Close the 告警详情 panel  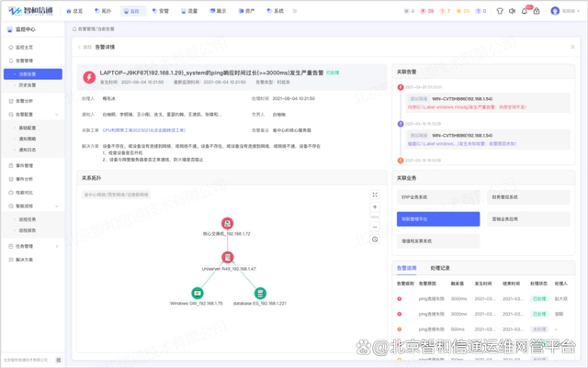[x=572, y=47]
